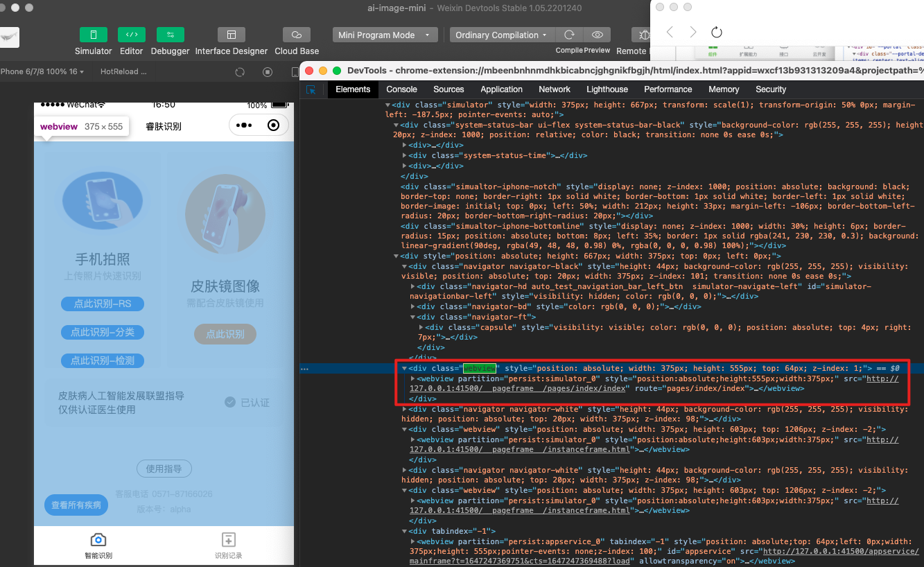The image size is (924, 567).
Task: Click the 点此识别-分类 button
Action: click(x=103, y=332)
